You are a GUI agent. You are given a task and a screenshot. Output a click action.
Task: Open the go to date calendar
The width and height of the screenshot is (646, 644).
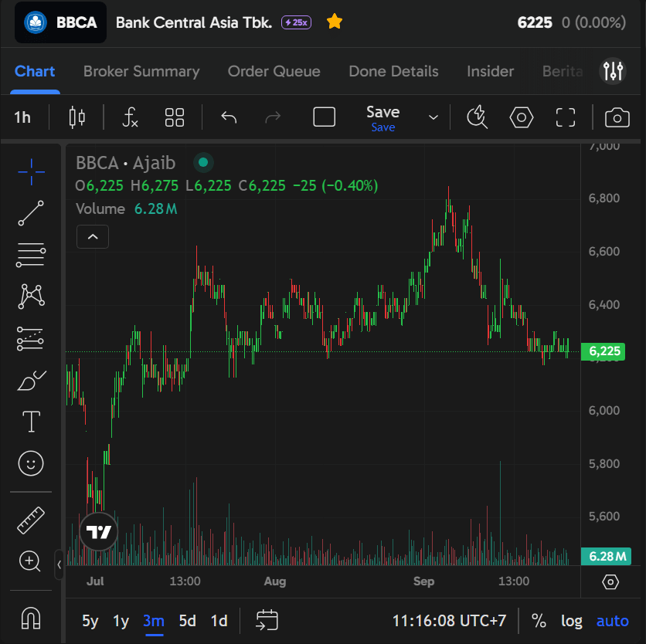click(267, 620)
